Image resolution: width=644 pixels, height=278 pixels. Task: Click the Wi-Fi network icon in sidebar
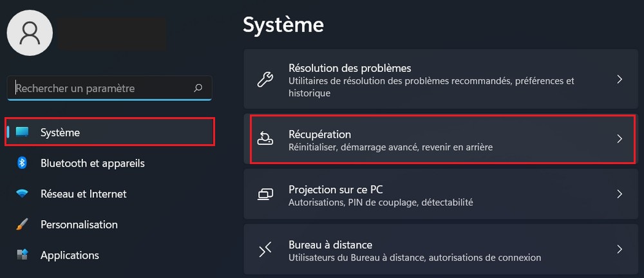[x=23, y=194]
